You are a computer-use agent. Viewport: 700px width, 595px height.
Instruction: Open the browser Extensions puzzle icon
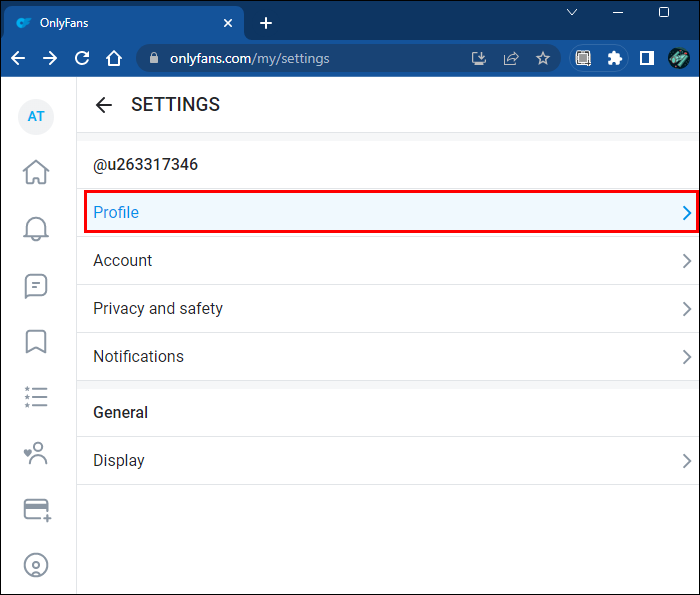pyautogui.click(x=615, y=58)
